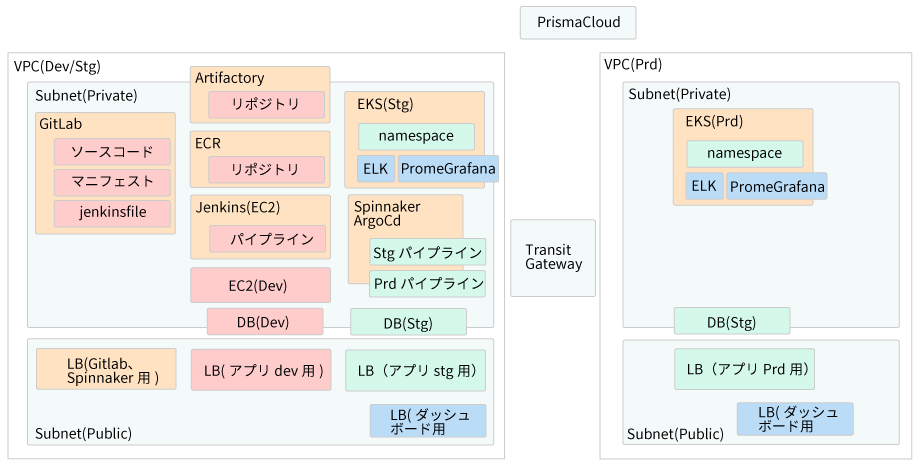Click the ELK box in EKS(Prd)
The width and height of the screenshot is (920, 465).
tap(705, 186)
